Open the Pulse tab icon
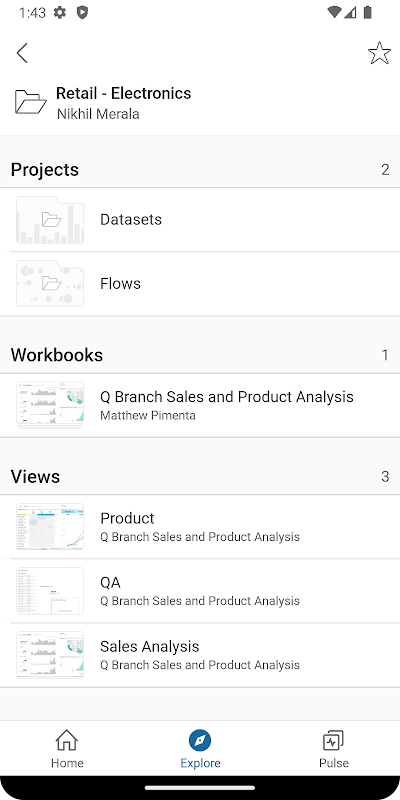Screen dimensions: 400x800 click(x=333, y=740)
